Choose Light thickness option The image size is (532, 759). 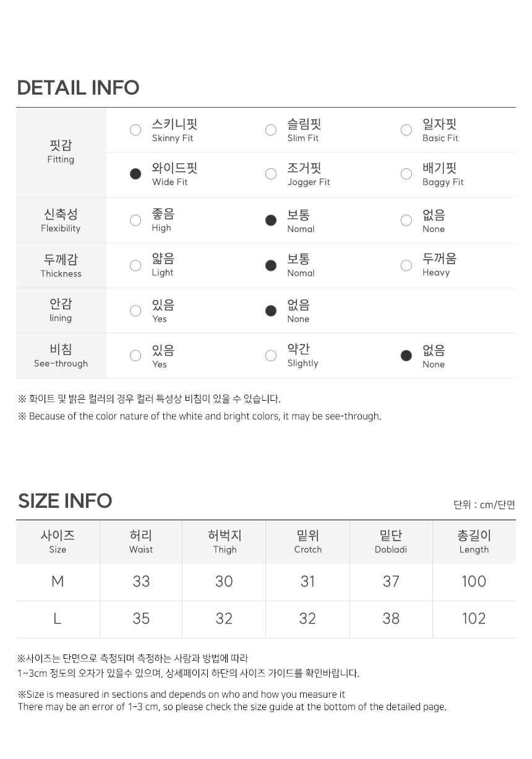coord(135,265)
